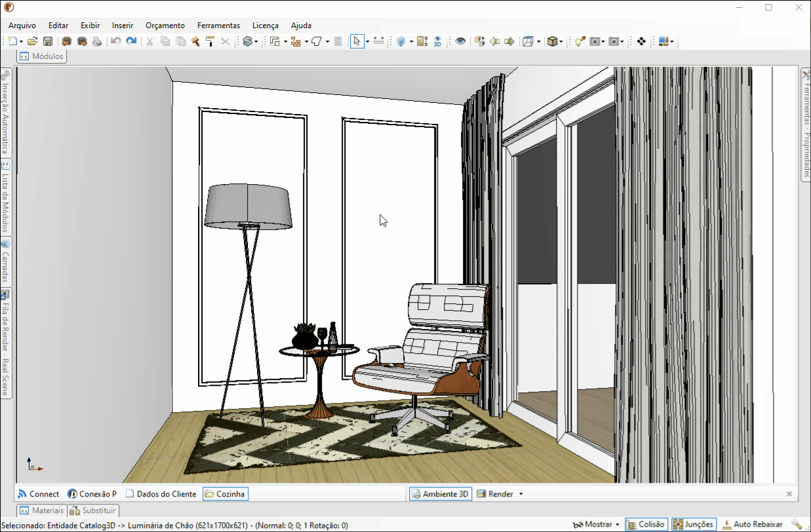
Task: Open the Arquivo menu
Action: [22, 26]
